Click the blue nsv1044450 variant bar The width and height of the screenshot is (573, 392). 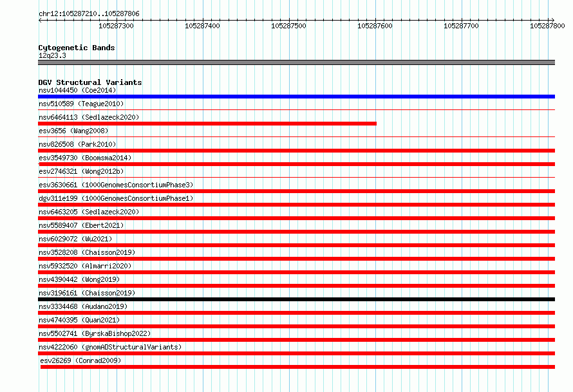296,97
